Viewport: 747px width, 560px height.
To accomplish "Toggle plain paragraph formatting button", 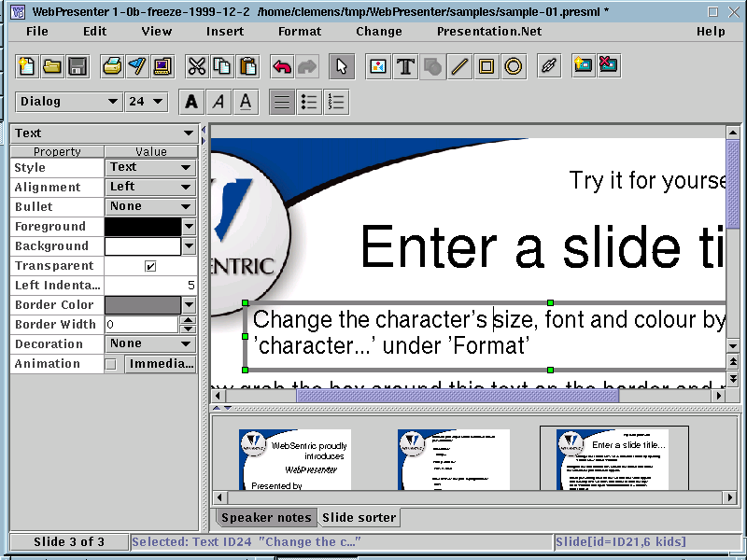I will 282,102.
